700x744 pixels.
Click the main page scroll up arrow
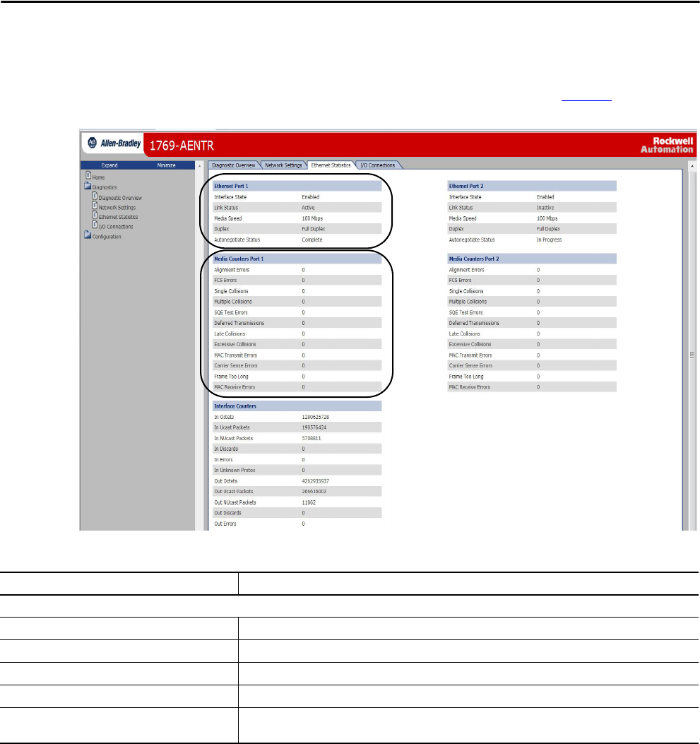pos(692,166)
